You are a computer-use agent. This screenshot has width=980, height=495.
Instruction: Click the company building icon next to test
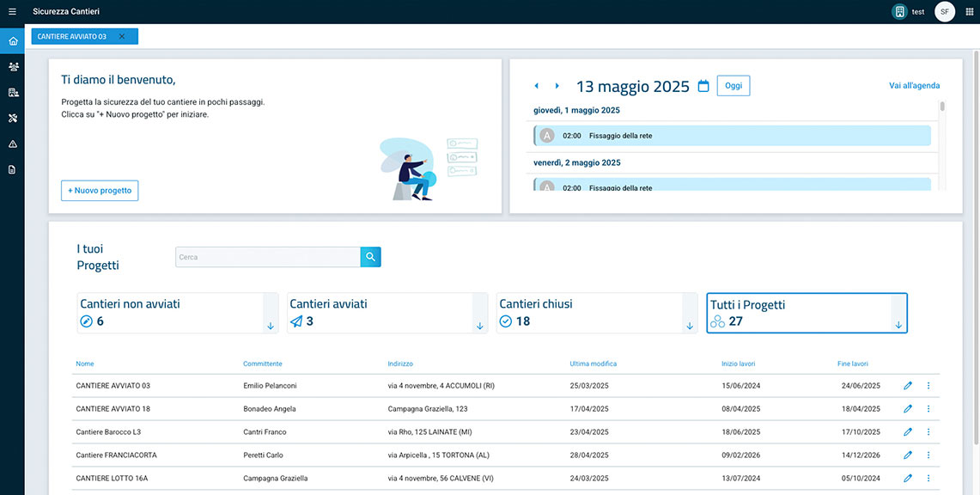click(899, 12)
